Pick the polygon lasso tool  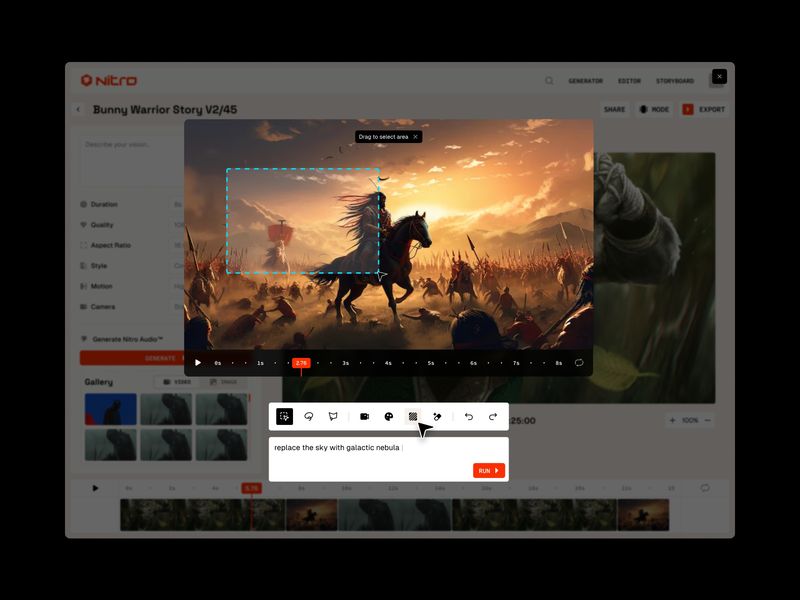[333, 413]
